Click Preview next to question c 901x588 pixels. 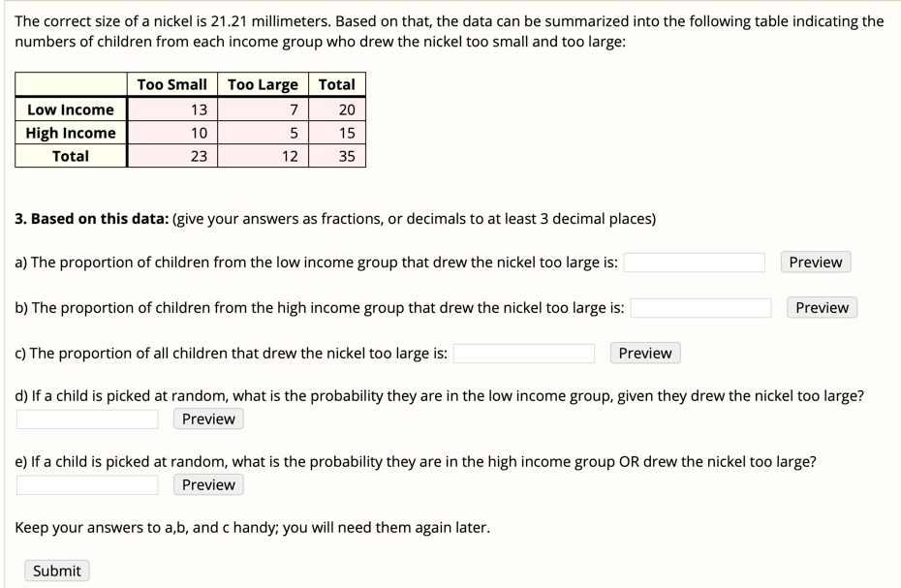(x=644, y=353)
